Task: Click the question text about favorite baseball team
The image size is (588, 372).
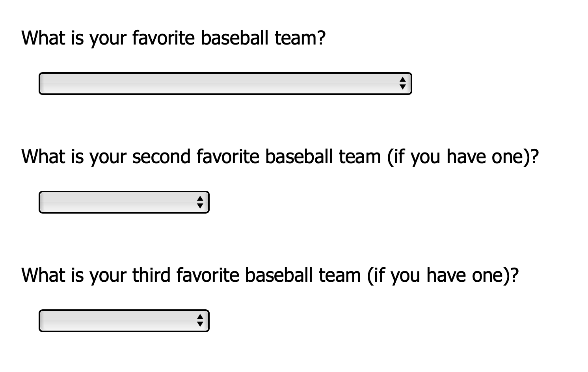Action: click(173, 38)
